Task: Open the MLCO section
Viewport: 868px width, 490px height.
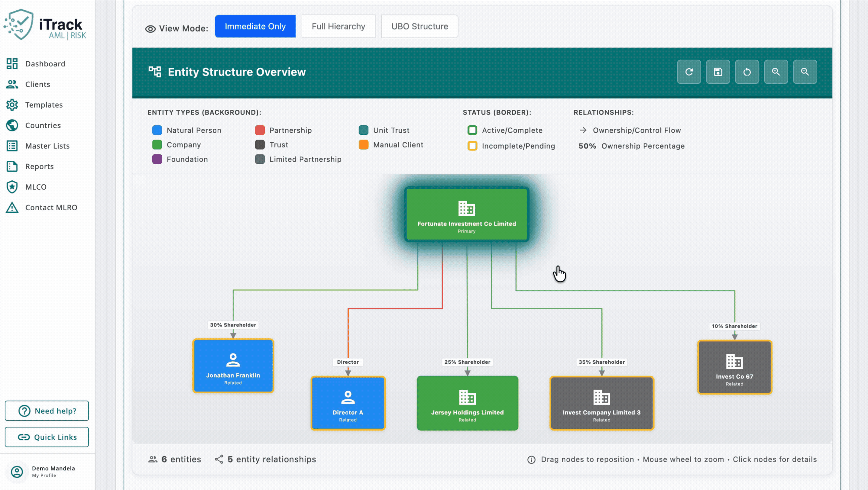Action: [36, 187]
